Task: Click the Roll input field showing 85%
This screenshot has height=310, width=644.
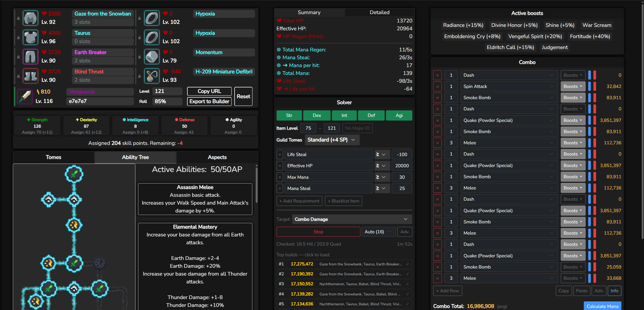Action: pos(167,102)
